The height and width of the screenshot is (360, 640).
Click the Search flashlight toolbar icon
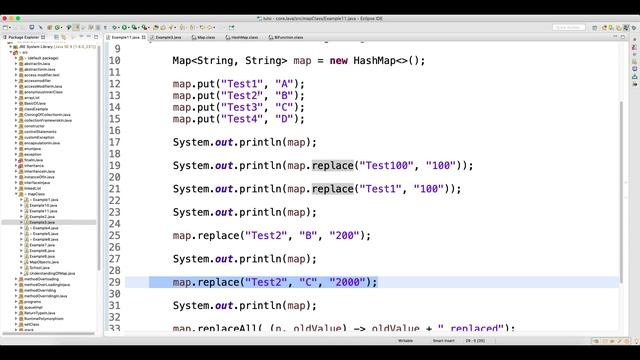171,27
